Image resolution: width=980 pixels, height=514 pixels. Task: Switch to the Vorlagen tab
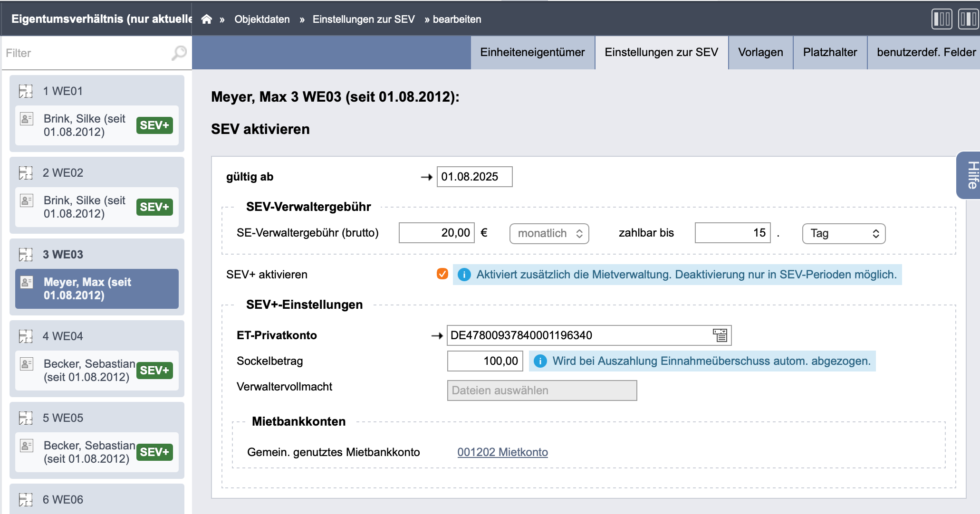pos(760,52)
